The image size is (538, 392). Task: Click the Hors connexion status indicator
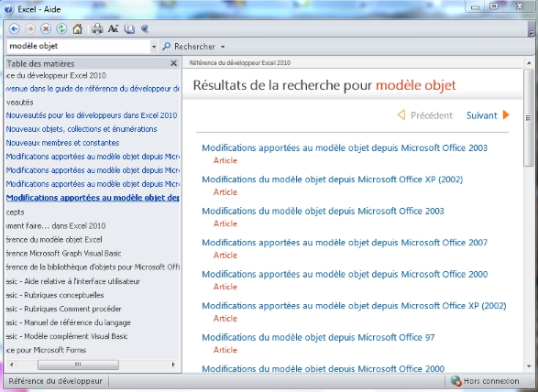pos(485,381)
